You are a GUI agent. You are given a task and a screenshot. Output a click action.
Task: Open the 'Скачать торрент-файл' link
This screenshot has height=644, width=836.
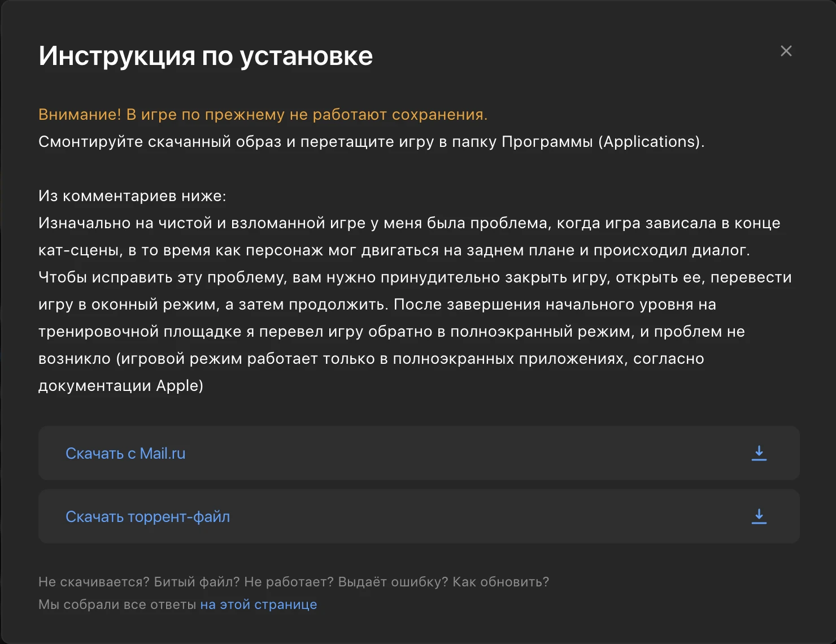(147, 517)
